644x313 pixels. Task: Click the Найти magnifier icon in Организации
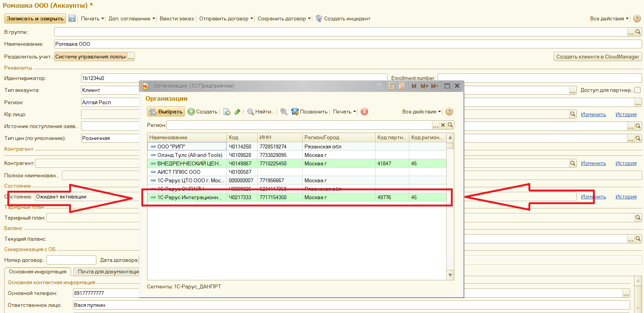tap(250, 112)
